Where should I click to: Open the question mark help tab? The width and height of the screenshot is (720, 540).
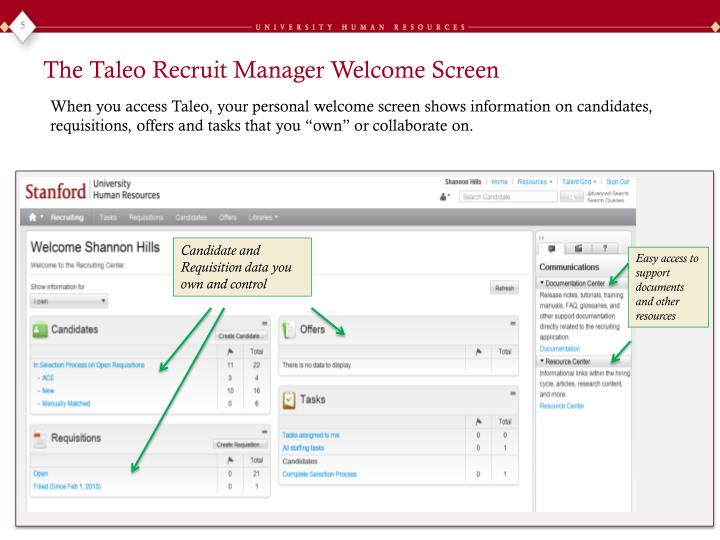605,248
